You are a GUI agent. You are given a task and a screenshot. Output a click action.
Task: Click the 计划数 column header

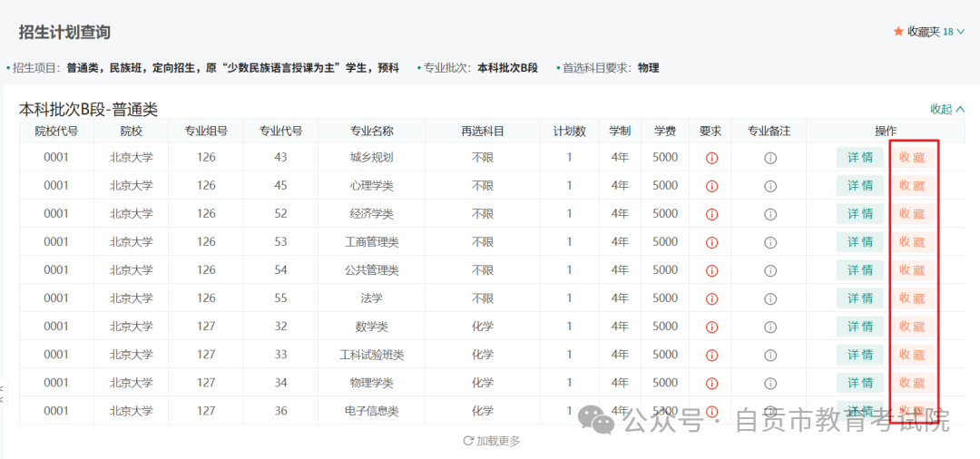coord(569,132)
